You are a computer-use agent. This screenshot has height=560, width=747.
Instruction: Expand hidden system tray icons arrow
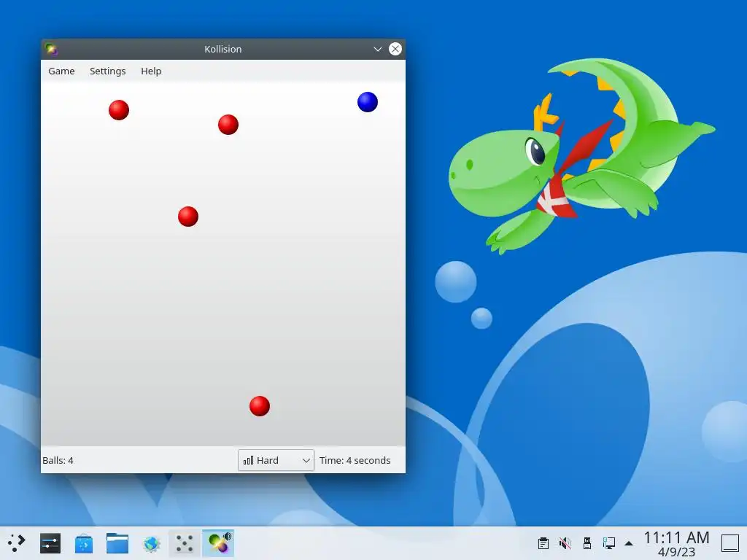[x=629, y=542]
